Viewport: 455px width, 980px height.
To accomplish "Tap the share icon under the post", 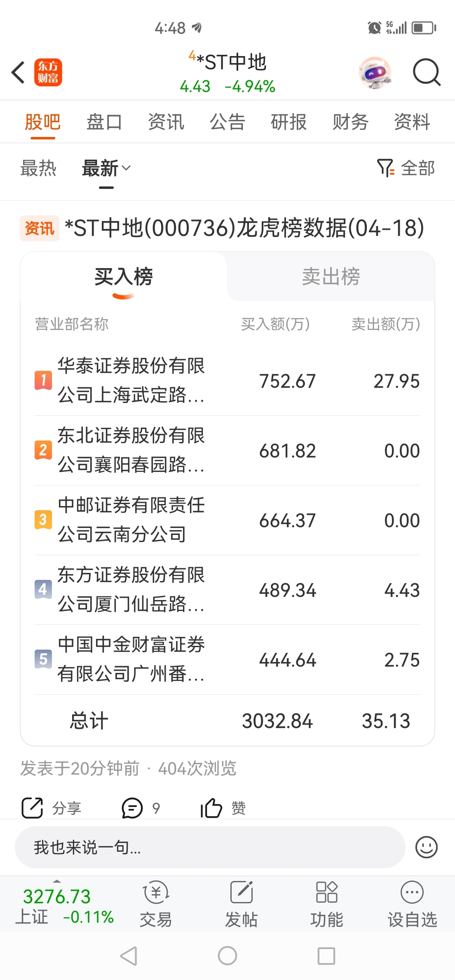I will click(x=32, y=808).
